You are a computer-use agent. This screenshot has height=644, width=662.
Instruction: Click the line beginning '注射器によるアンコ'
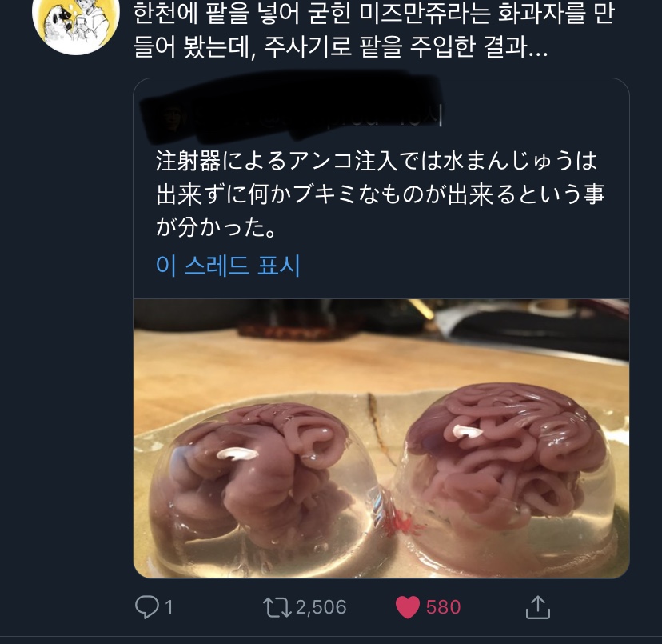[377, 161]
